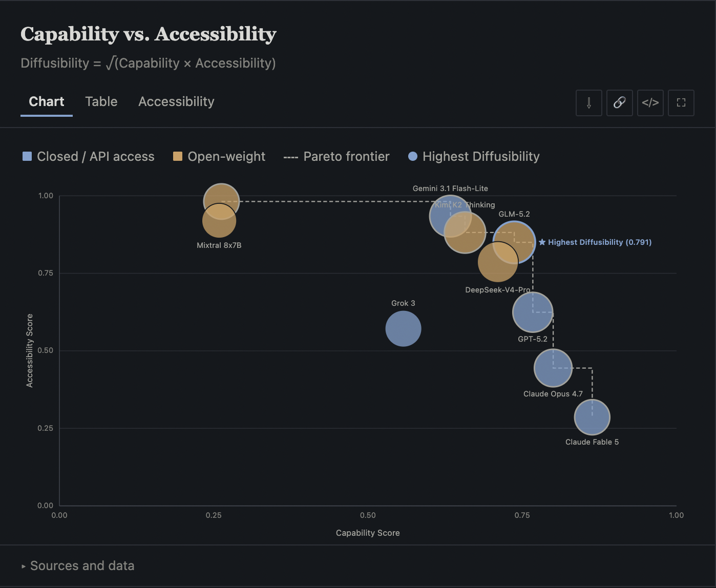Screen dimensions: 716x588
Task: Click the Diffusibility formula subtitle
Action: [x=148, y=63]
